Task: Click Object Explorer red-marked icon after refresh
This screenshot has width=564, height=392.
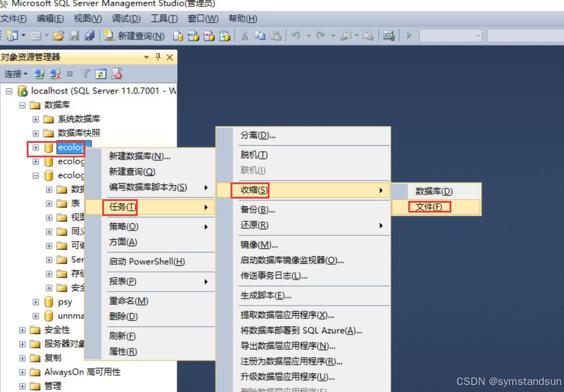Action: (117, 74)
